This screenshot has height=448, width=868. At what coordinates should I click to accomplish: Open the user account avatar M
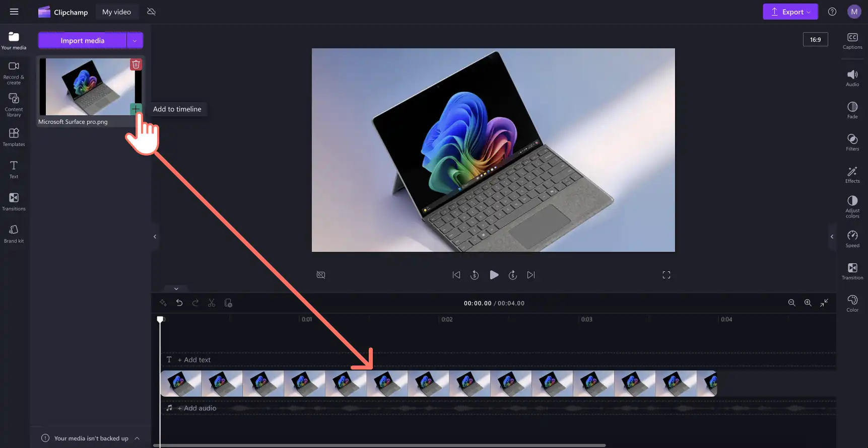[854, 12]
